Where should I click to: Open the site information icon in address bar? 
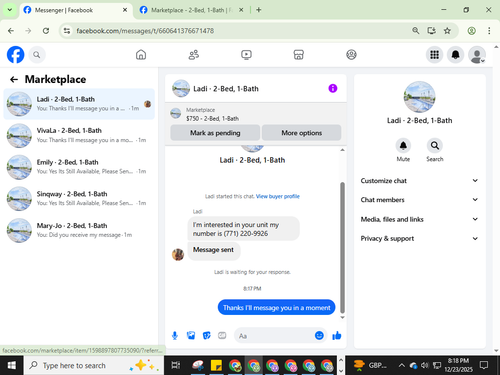click(x=67, y=31)
